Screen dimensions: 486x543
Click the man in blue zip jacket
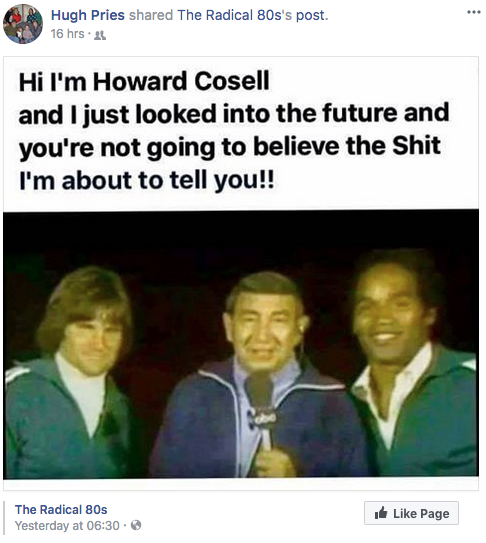[260, 377]
